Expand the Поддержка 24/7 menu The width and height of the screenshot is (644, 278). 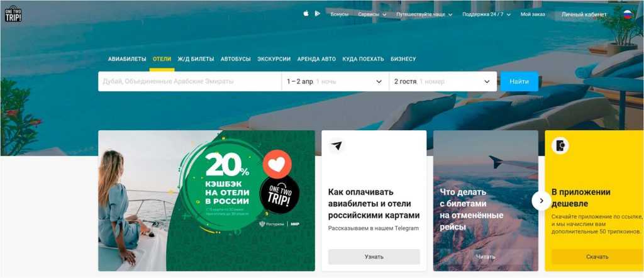point(487,14)
